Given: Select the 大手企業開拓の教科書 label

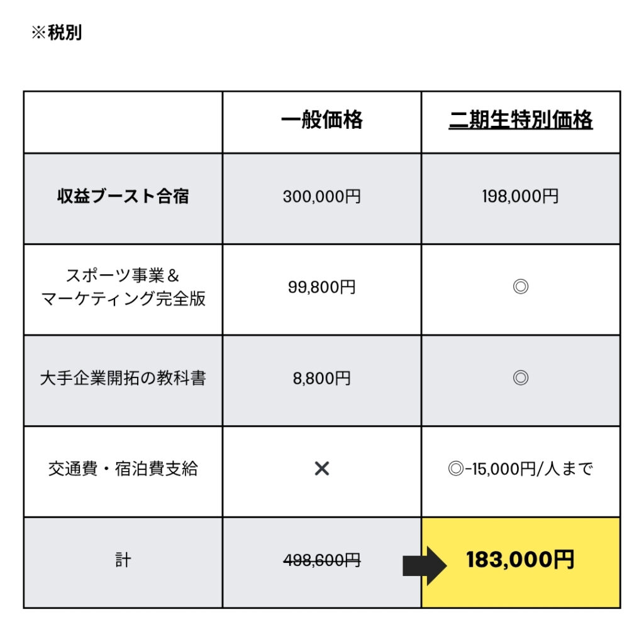Looking at the screenshot, I should (x=123, y=378).
